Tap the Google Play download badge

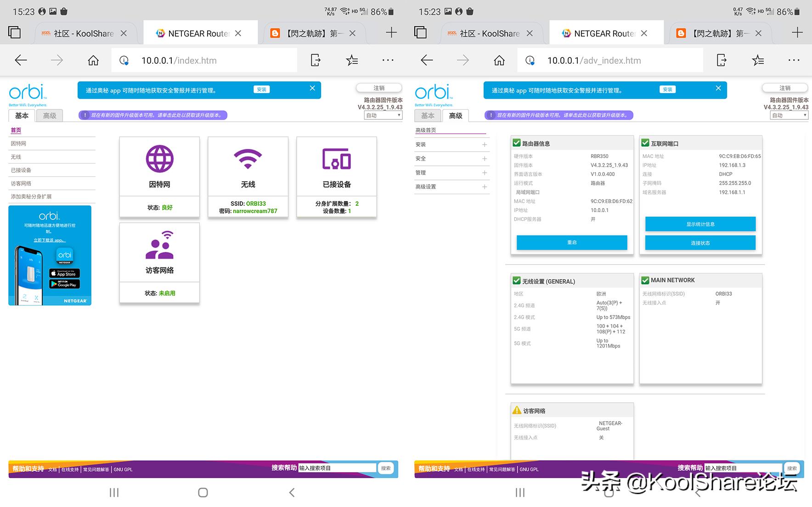point(64,284)
